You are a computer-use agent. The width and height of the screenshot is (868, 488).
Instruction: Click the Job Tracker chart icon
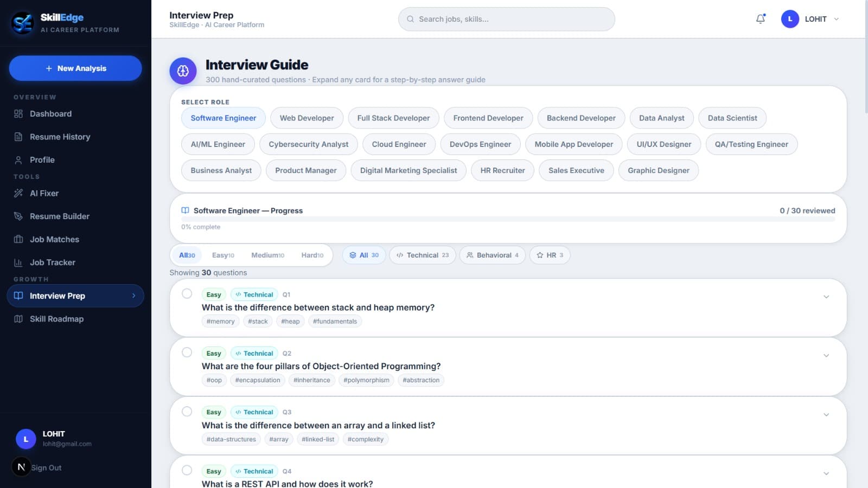pyautogui.click(x=18, y=262)
